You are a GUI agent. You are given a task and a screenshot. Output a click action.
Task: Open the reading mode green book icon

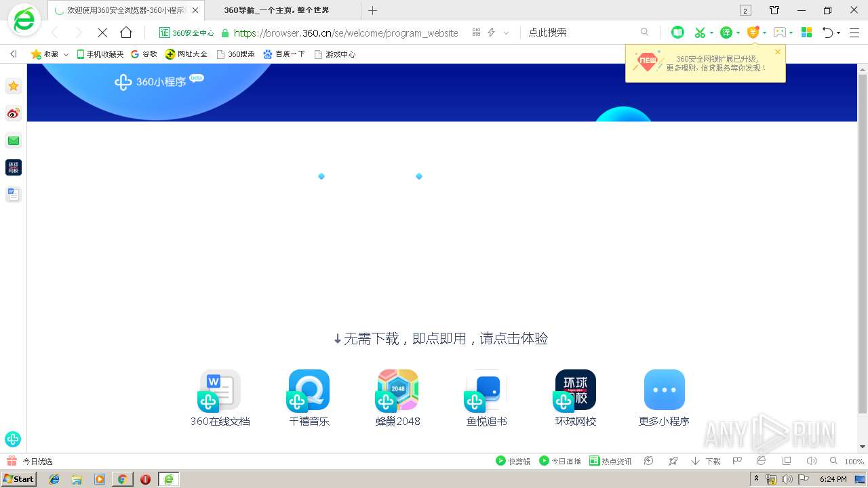pyautogui.click(x=677, y=33)
